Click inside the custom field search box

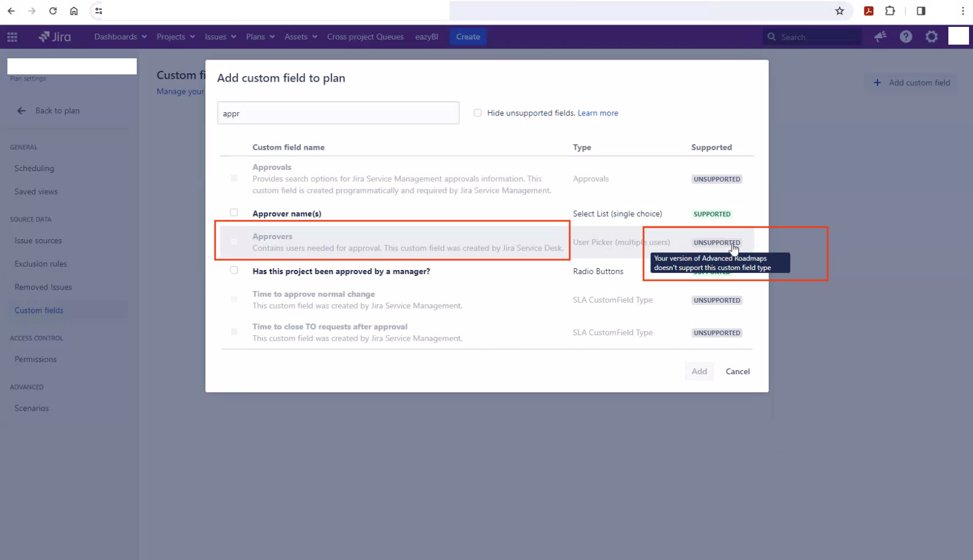tap(337, 113)
